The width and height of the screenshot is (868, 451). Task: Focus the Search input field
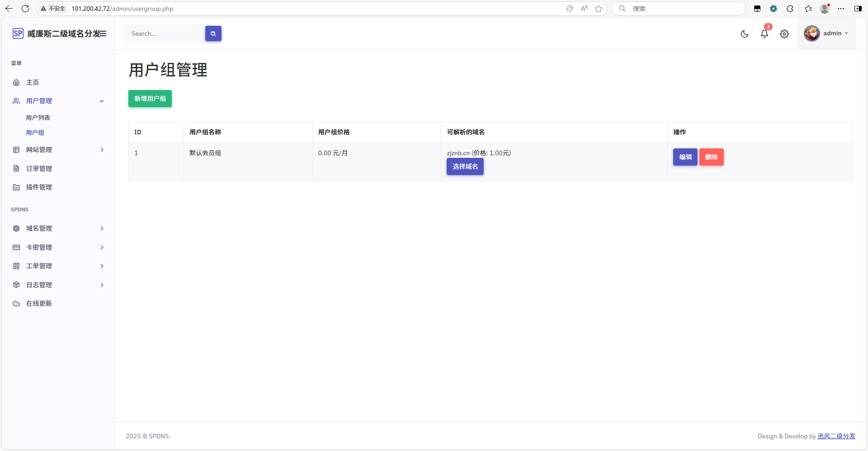point(165,33)
